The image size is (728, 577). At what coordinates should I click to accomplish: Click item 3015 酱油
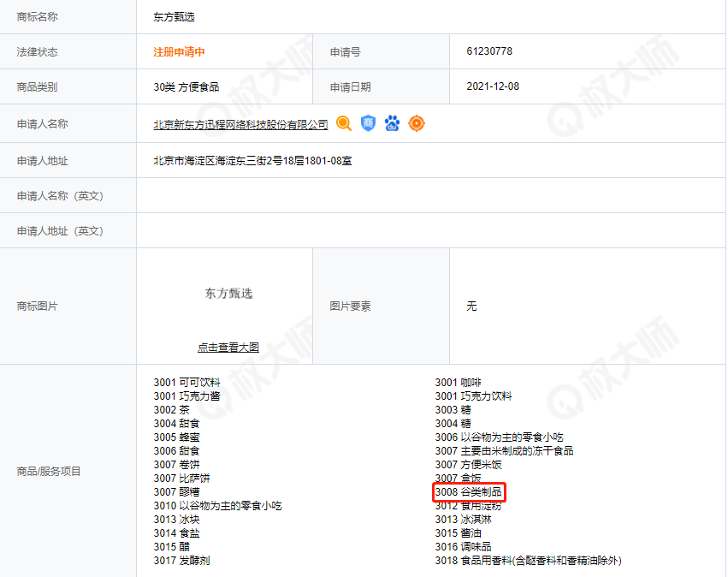coord(458,532)
